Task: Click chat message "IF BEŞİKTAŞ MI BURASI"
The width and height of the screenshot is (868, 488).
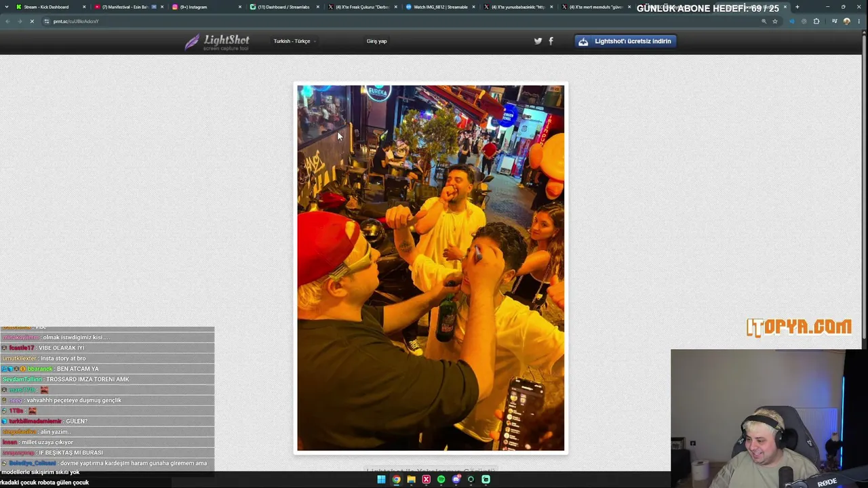Action: [71, 453]
